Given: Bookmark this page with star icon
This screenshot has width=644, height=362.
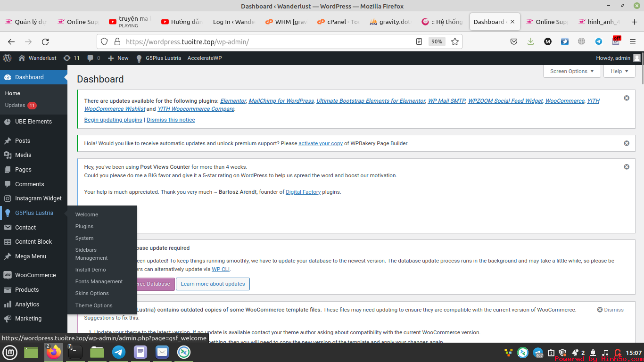Looking at the screenshot, I should pyautogui.click(x=455, y=41).
